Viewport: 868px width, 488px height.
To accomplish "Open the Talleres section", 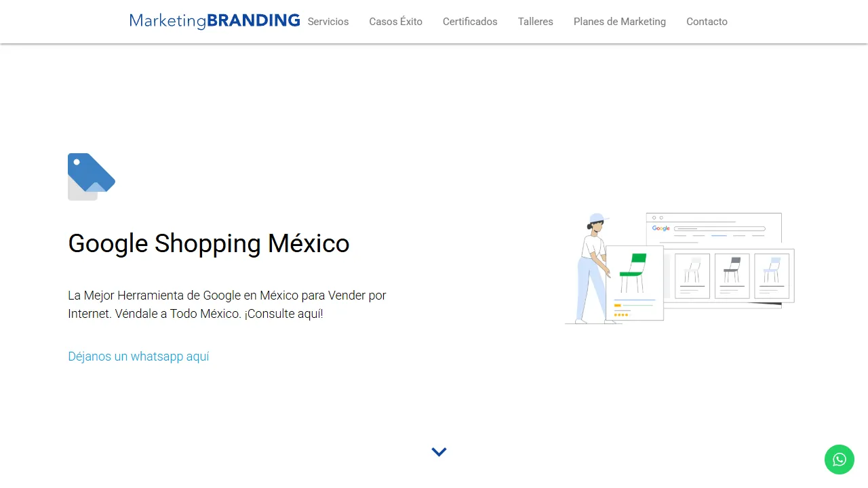I will (535, 22).
